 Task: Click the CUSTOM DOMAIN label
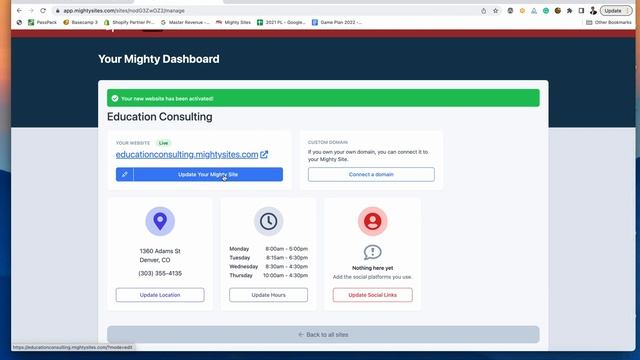pyautogui.click(x=328, y=142)
